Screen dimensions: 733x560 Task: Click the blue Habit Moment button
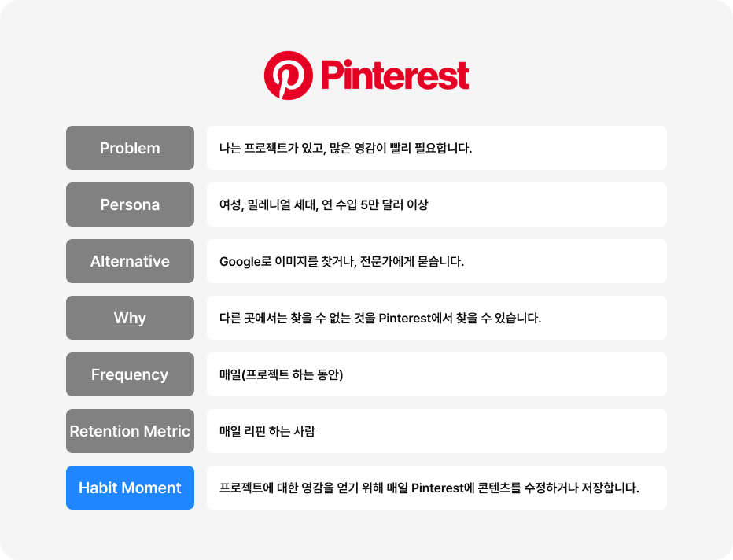click(x=130, y=487)
